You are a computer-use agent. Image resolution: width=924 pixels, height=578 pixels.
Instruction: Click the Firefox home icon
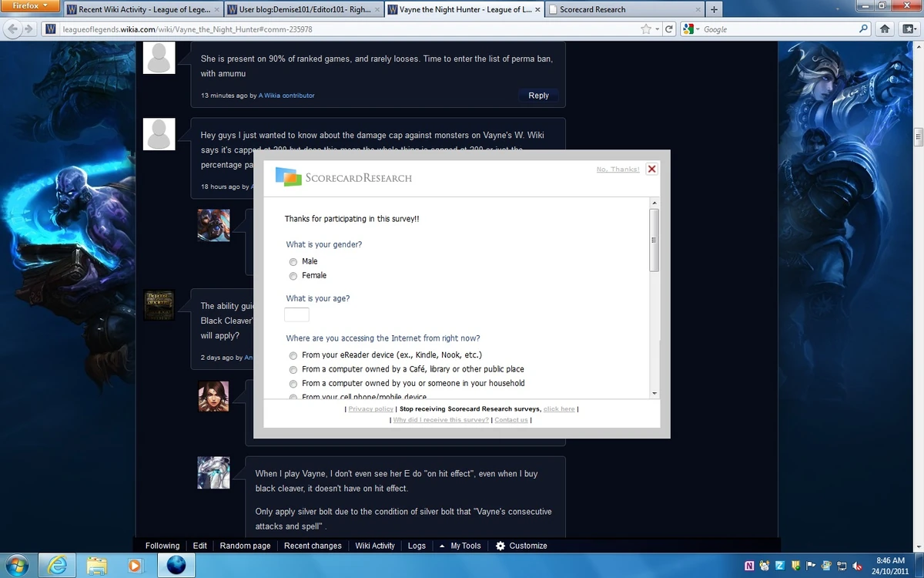884,29
